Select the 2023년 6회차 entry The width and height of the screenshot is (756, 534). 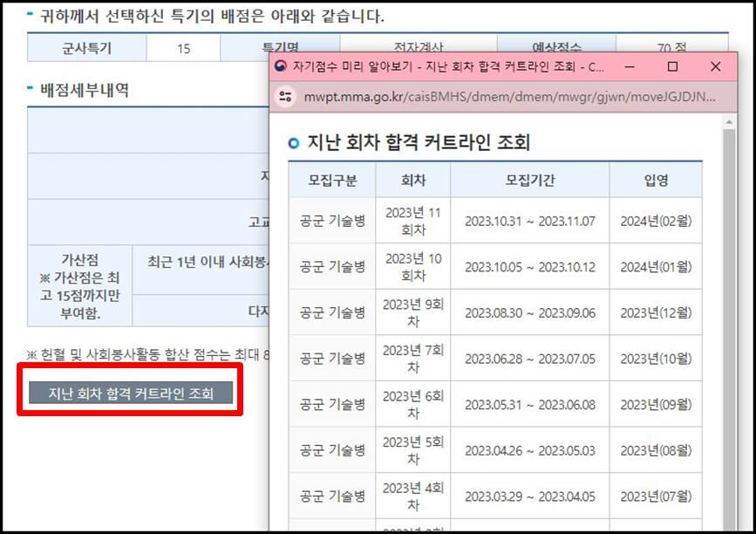(x=411, y=404)
